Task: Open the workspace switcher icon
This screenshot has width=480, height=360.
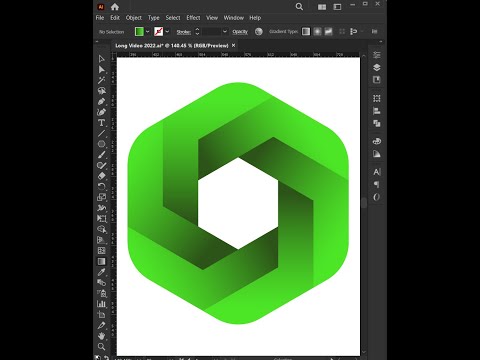Action: (x=337, y=7)
